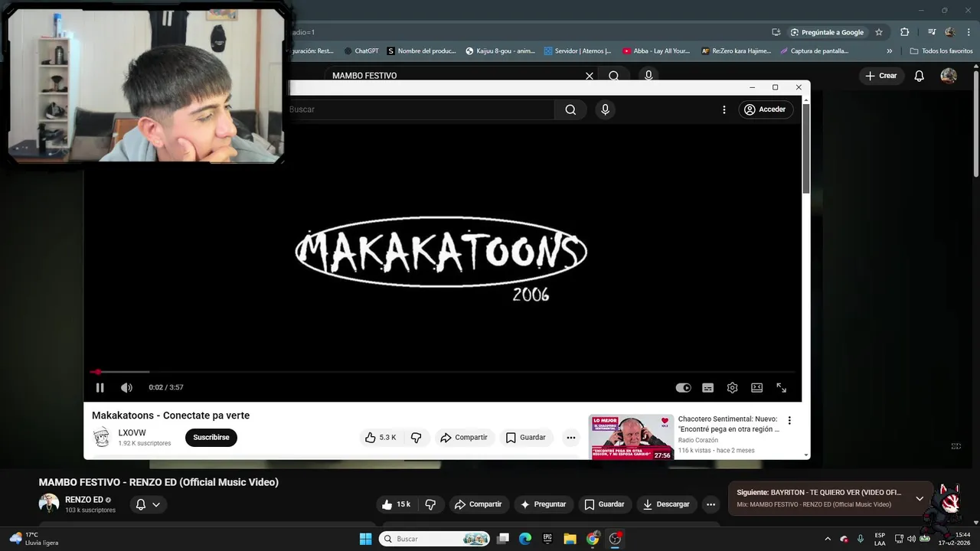Image resolution: width=980 pixels, height=551 pixels.
Task: Expand the Siguiente playlist panel chevron
Action: pyautogui.click(x=920, y=499)
